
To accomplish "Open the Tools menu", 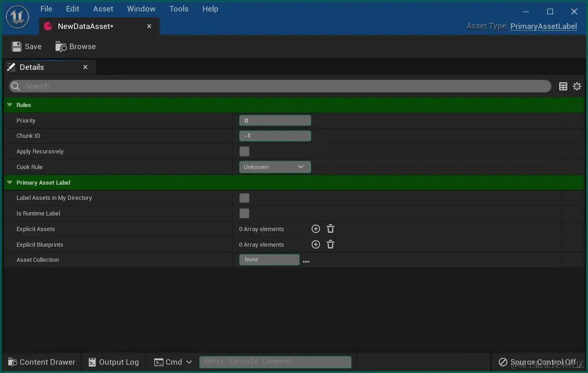I will click(179, 9).
